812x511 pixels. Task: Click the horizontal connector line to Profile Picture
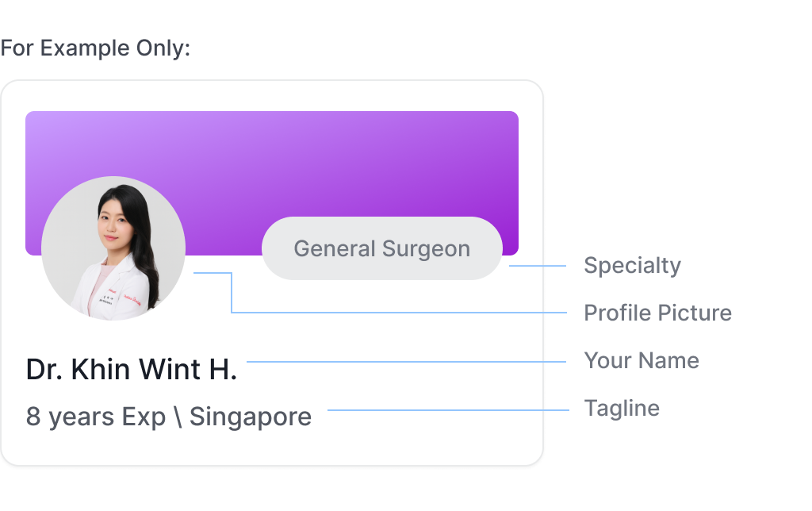[x=396, y=313]
